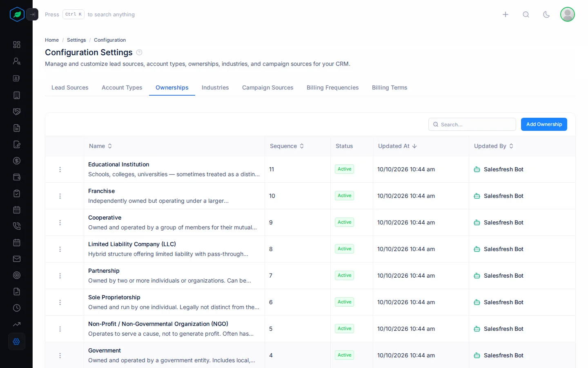Click the plus icon in top bar

(x=506, y=14)
